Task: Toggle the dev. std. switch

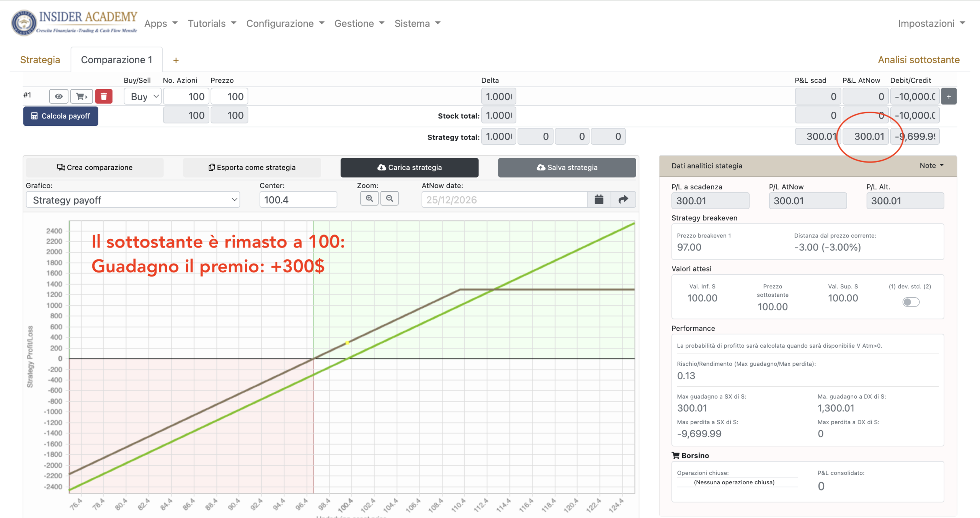Action: 911,302
